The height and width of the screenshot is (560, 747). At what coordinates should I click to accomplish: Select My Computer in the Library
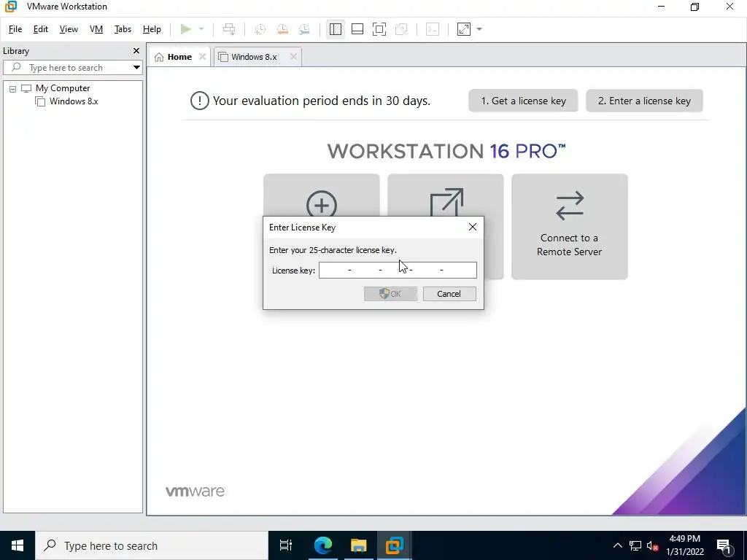[63, 88]
